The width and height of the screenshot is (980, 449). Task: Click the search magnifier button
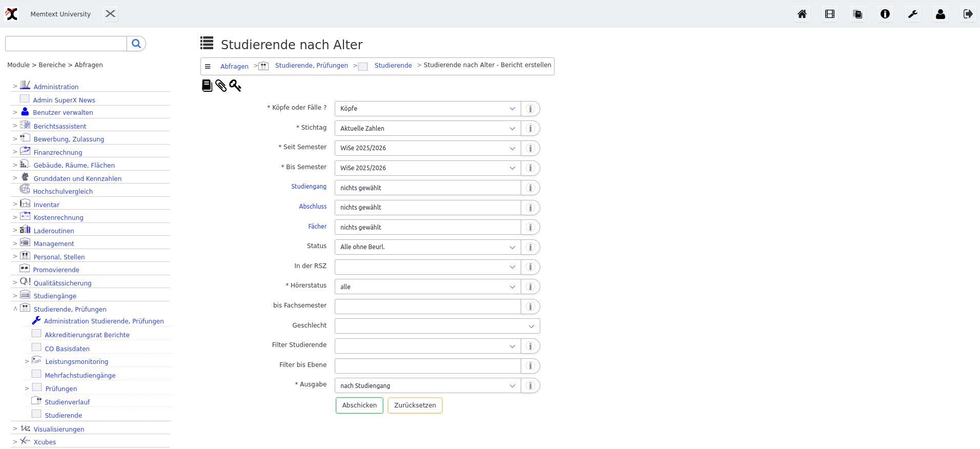tap(136, 44)
